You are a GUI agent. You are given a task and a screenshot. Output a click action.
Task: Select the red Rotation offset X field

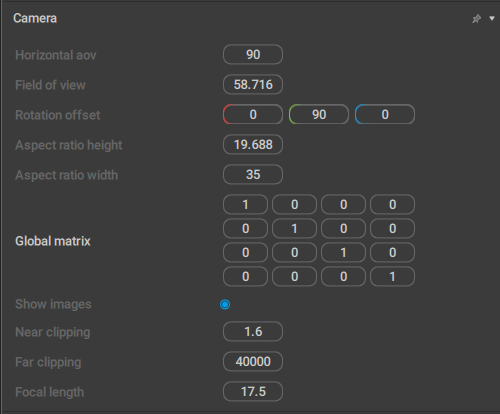click(x=253, y=114)
